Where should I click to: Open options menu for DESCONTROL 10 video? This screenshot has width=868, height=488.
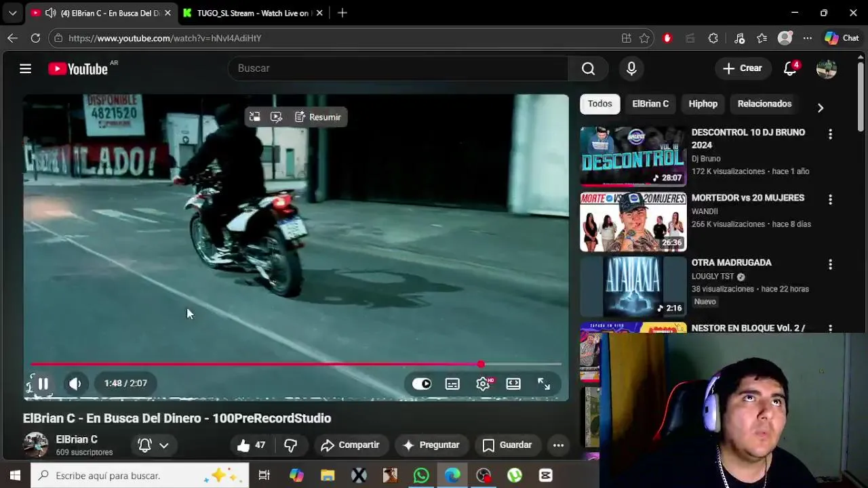(x=830, y=134)
